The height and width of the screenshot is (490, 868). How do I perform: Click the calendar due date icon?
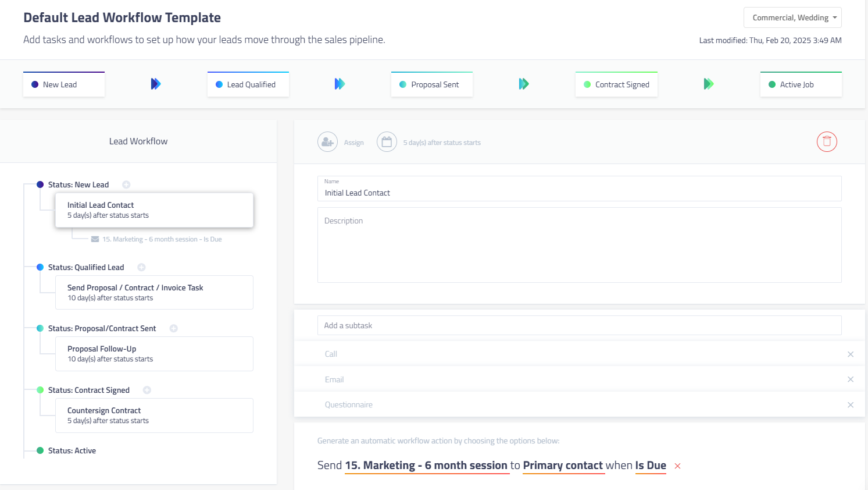[x=387, y=142]
